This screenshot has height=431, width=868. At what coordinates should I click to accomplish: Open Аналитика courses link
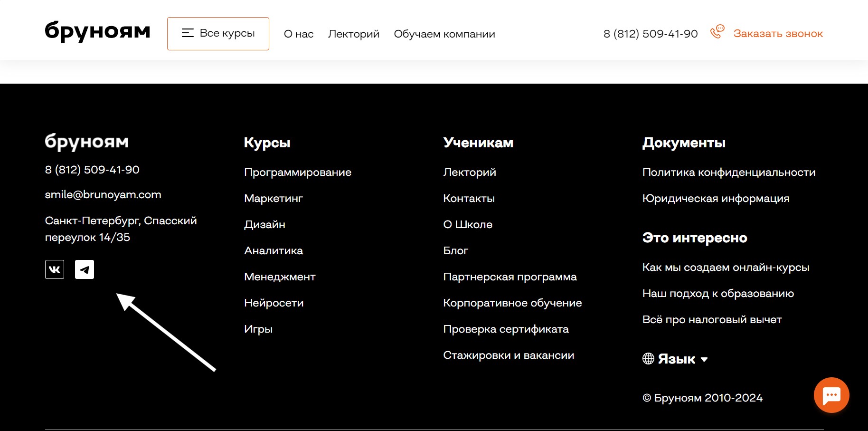tap(274, 250)
